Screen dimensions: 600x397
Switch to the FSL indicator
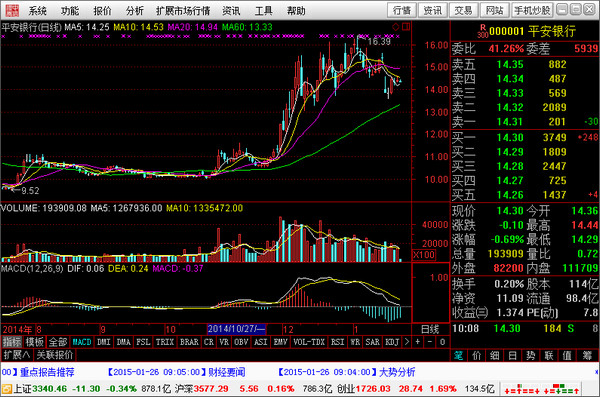(x=143, y=342)
